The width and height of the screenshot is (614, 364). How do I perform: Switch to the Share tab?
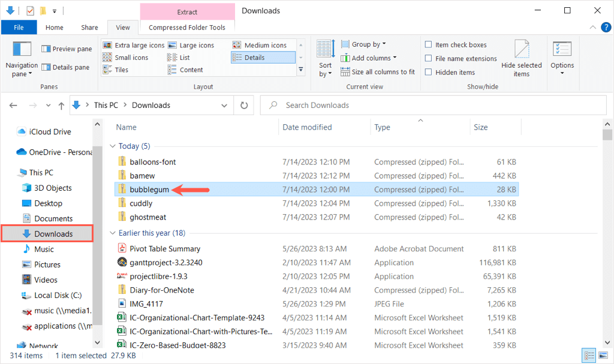coord(90,28)
